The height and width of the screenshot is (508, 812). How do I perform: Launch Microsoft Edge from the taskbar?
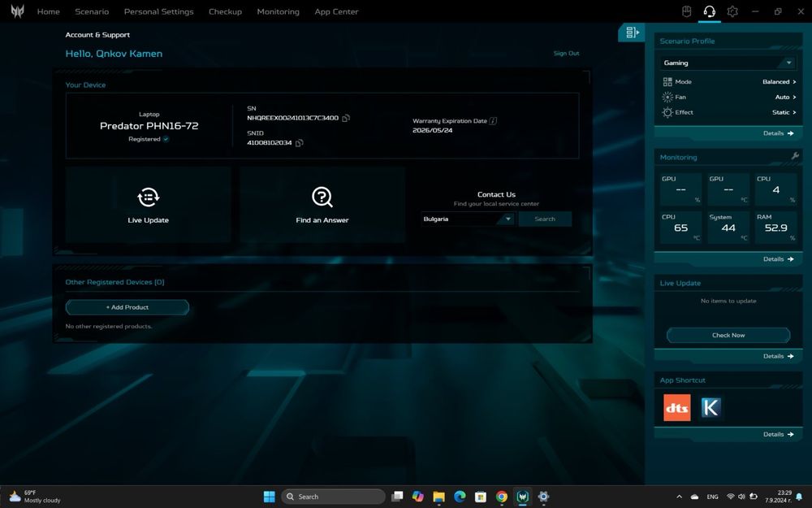[460, 497]
